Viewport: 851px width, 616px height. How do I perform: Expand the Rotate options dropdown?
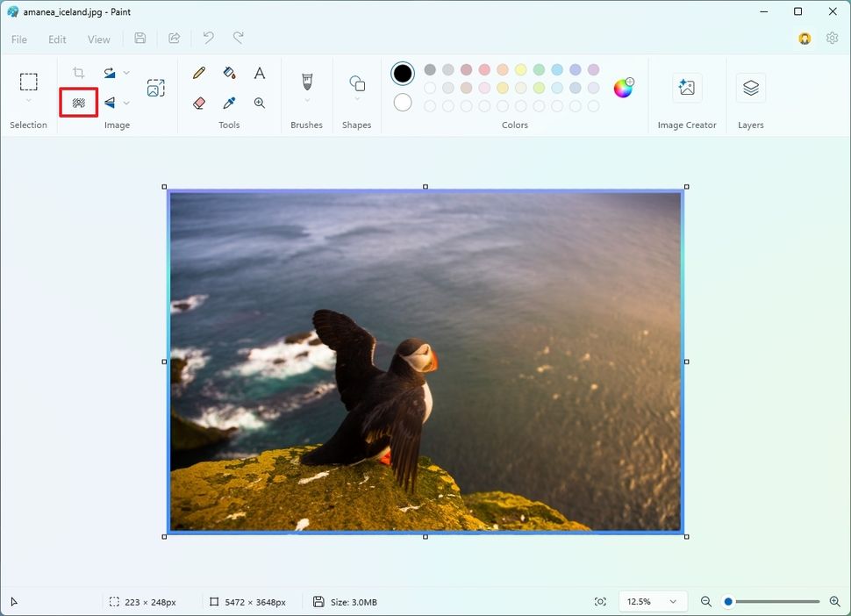(125, 73)
